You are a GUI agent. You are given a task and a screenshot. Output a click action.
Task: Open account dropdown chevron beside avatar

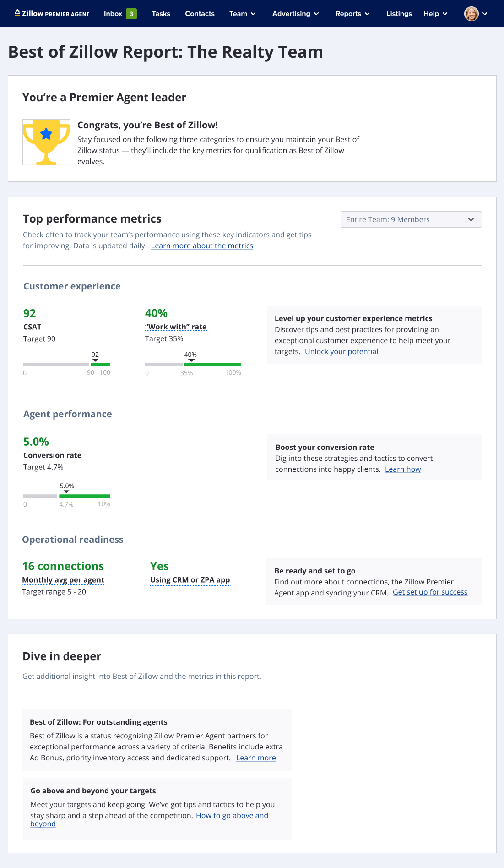pyautogui.click(x=485, y=14)
